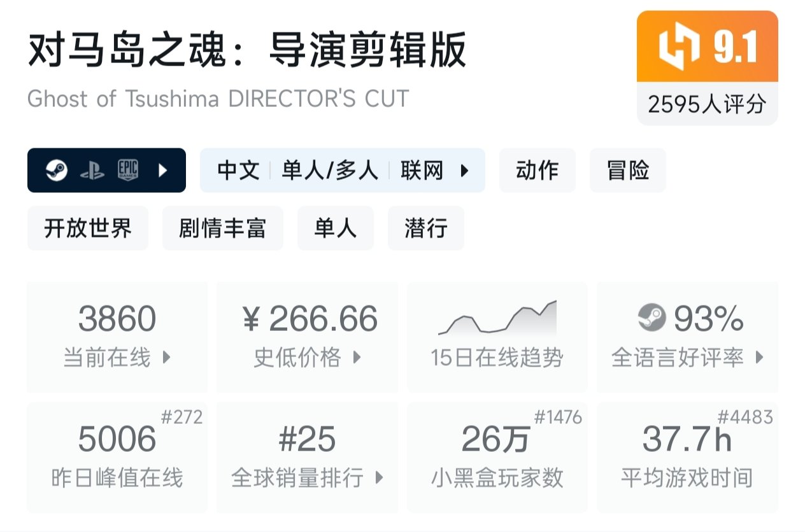Expand language and multiplayer info arrow
The image size is (805, 532).
[x=464, y=171]
